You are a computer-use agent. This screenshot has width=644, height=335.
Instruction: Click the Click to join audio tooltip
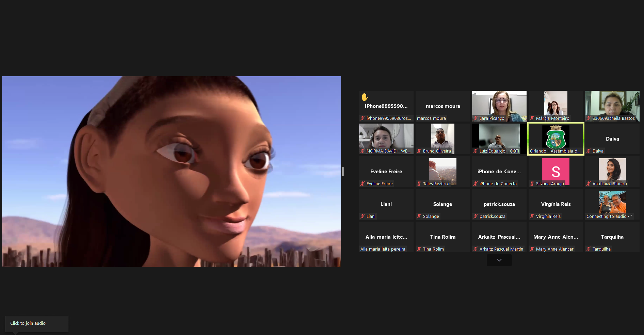point(36,324)
